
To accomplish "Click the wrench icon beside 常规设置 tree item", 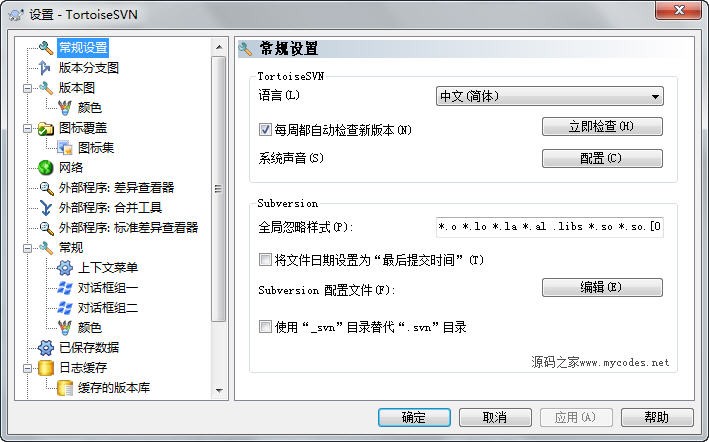I will point(46,47).
